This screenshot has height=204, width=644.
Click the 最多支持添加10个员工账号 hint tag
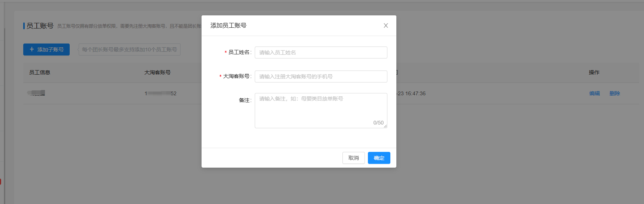[x=129, y=49]
